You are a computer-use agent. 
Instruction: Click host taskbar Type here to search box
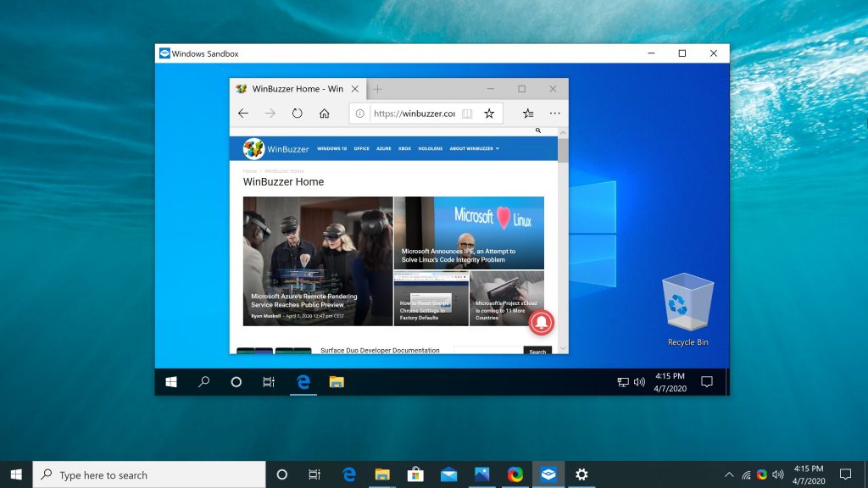(148, 474)
